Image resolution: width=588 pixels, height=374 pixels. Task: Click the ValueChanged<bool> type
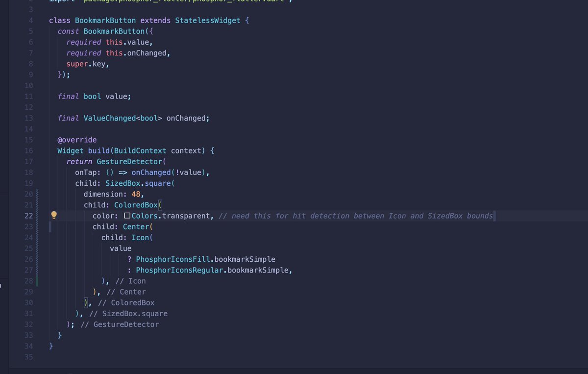122,118
